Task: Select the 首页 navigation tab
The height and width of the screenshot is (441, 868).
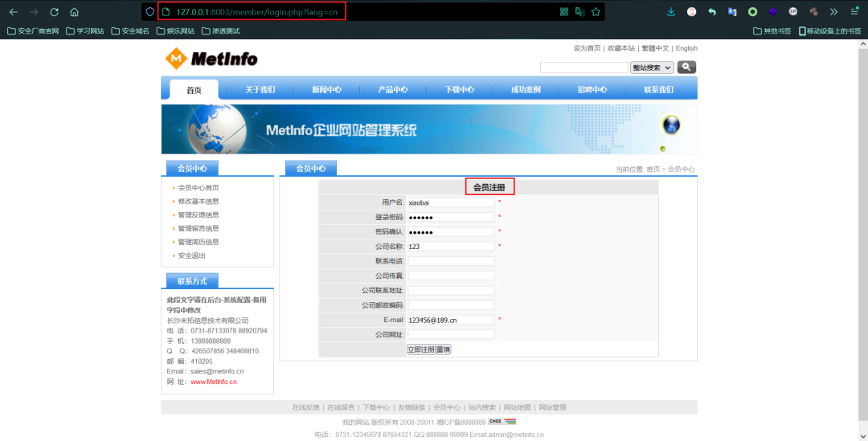Action: coord(194,90)
